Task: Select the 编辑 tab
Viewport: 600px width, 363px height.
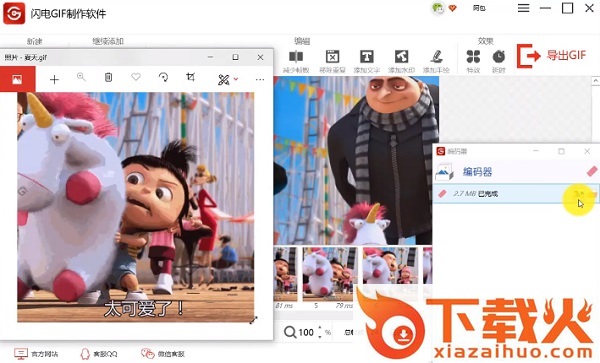Action: [x=302, y=41]
